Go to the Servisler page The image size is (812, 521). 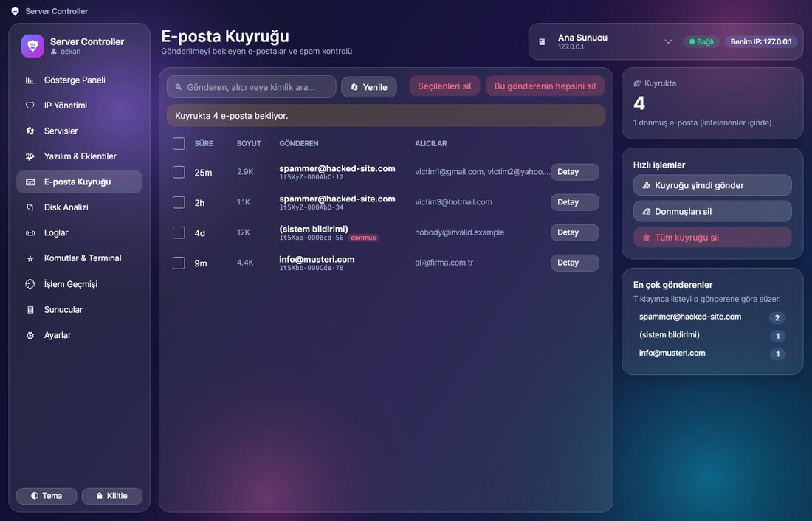tap(79, 131)
